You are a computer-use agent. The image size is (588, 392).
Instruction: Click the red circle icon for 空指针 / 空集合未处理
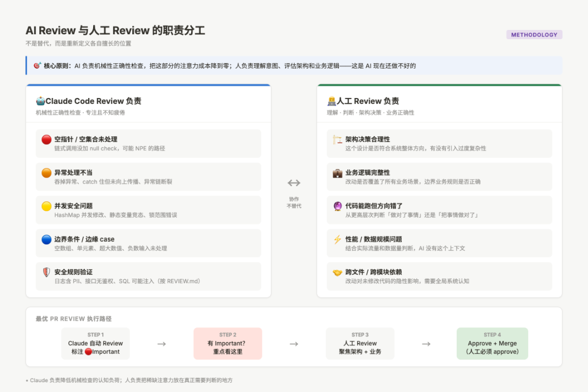(46, 139)
